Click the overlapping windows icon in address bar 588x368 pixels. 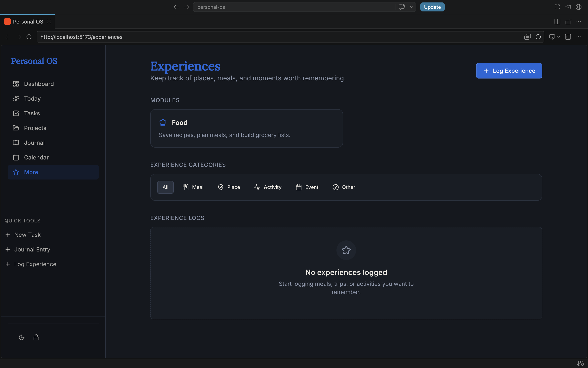click(528, 37)
